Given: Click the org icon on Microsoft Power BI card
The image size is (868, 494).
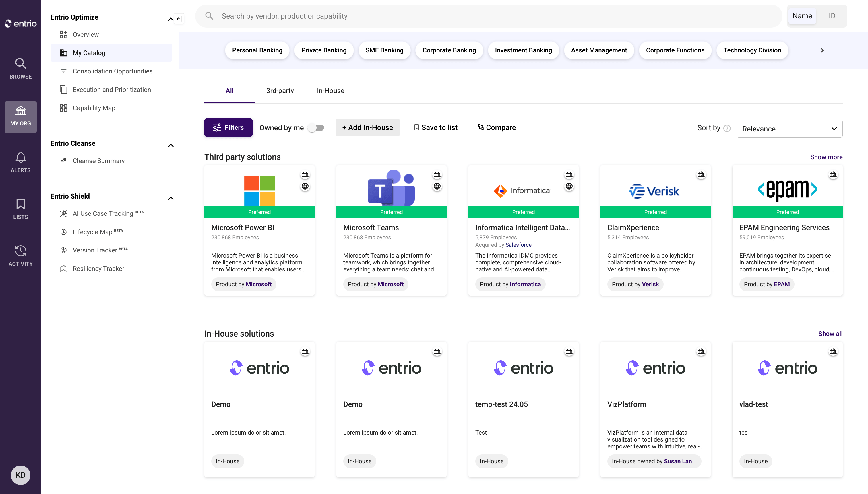Looking at the screenshot, I should point(305,174).
